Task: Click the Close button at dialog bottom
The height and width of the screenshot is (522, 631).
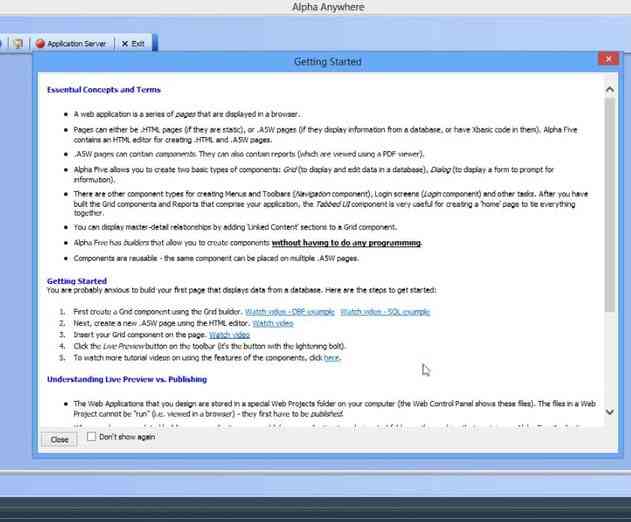Action: point(60,440)
